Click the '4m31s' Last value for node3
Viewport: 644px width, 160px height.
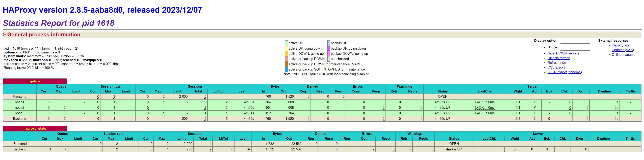(249, 113)
